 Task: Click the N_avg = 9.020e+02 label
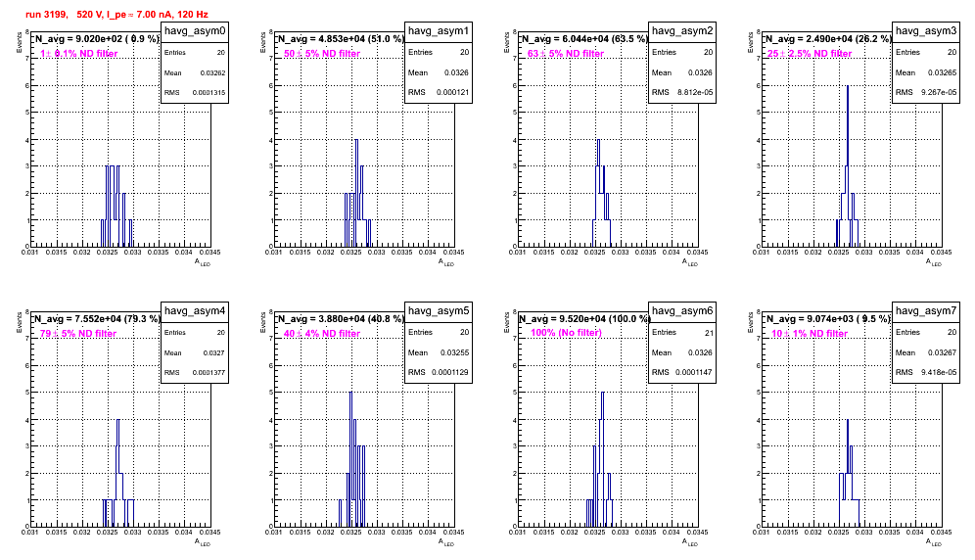[x=97, y=38]
